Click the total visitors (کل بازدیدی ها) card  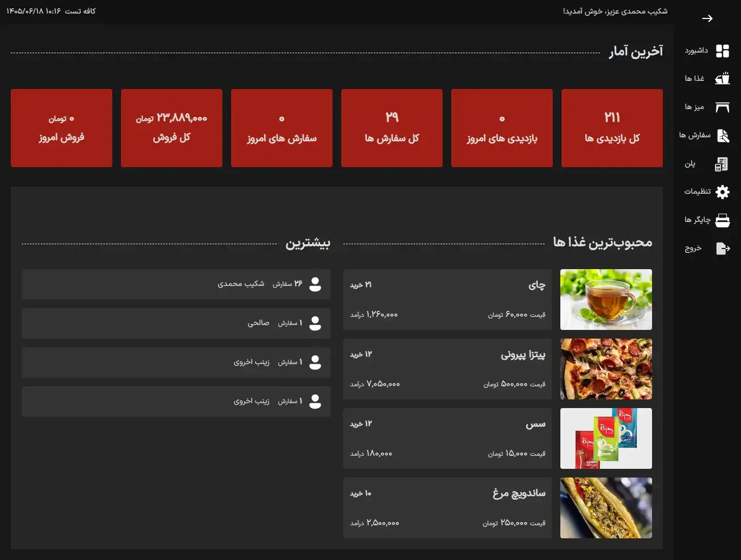point(612,128)
